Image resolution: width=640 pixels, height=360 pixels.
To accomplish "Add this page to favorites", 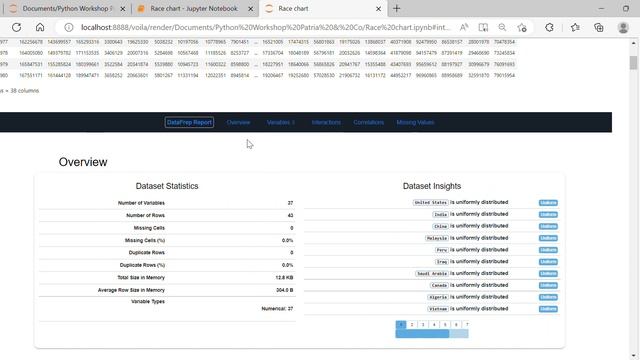I will [x=522, y=27].
